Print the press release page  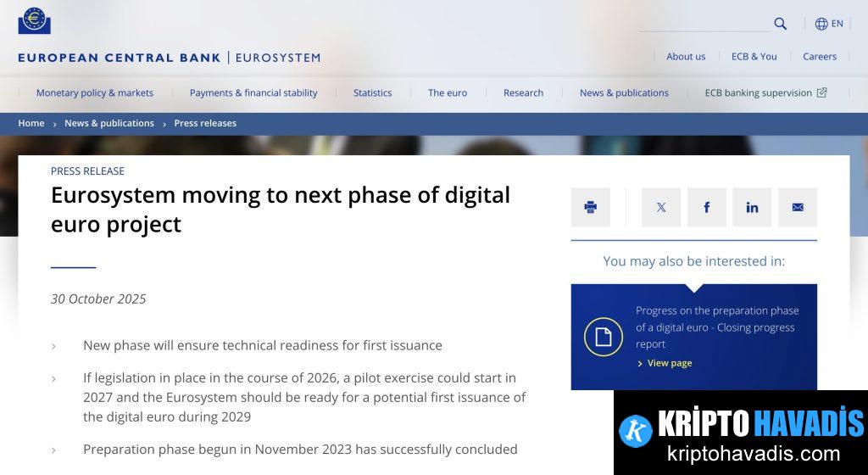[590, 207]
